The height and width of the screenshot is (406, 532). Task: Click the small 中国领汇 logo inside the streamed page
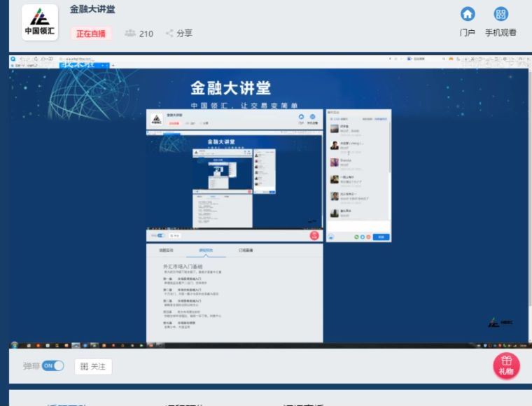click(156, 119)
